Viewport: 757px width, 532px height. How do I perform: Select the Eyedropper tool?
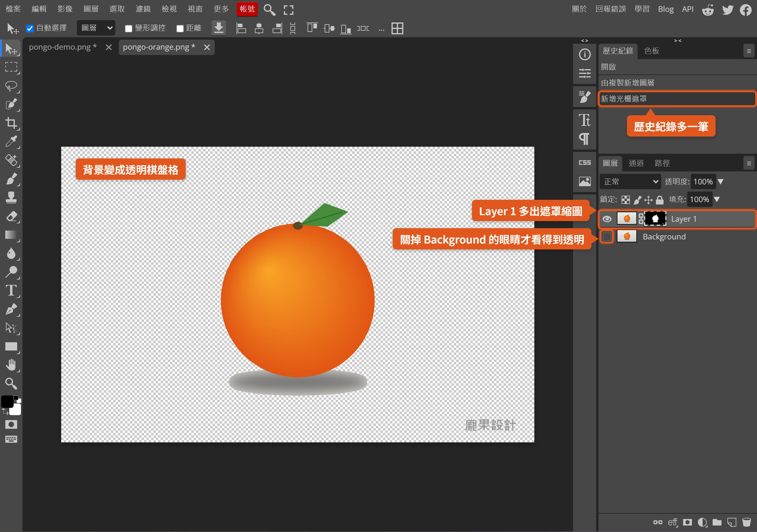pyautogui.click(x=11, y=141)
